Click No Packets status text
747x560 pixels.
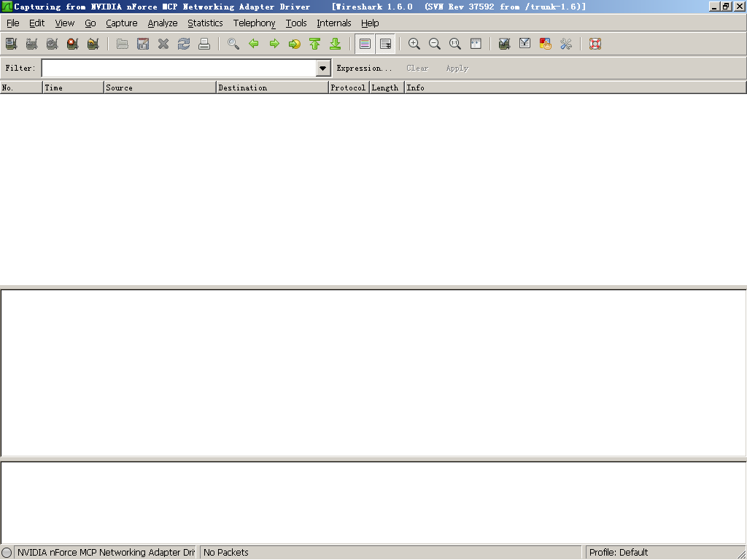(x=226, y=553)
